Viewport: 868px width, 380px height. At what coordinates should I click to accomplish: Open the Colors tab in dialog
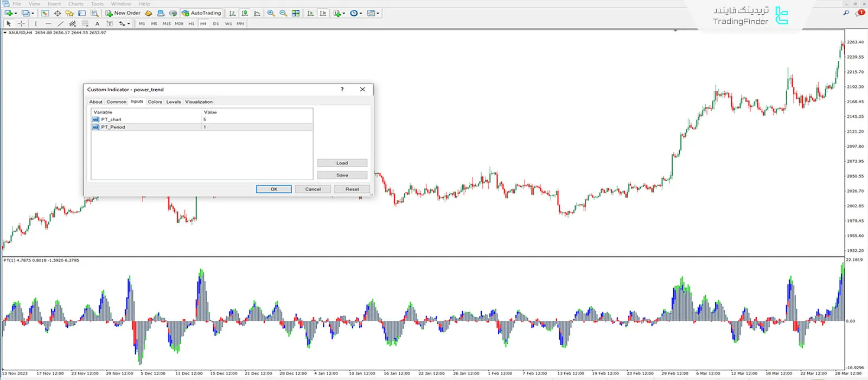(155, 102)
